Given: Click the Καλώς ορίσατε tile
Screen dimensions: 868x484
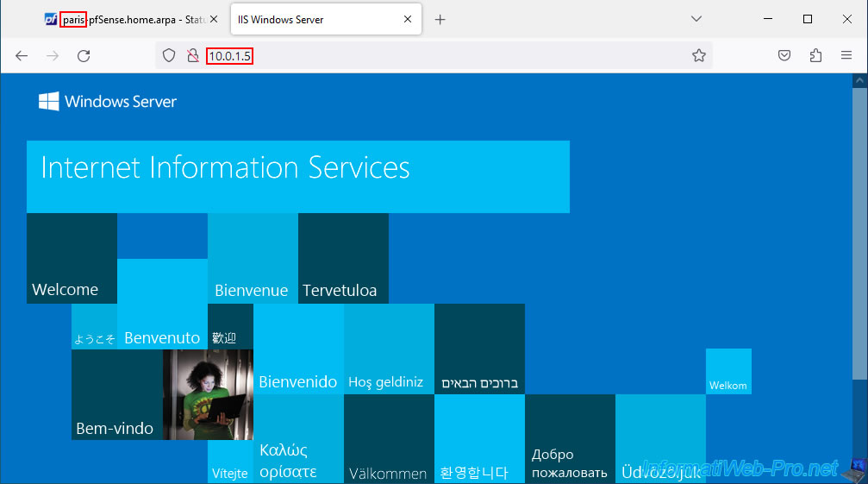Looking at the screenshot, I should coord(298,438).
